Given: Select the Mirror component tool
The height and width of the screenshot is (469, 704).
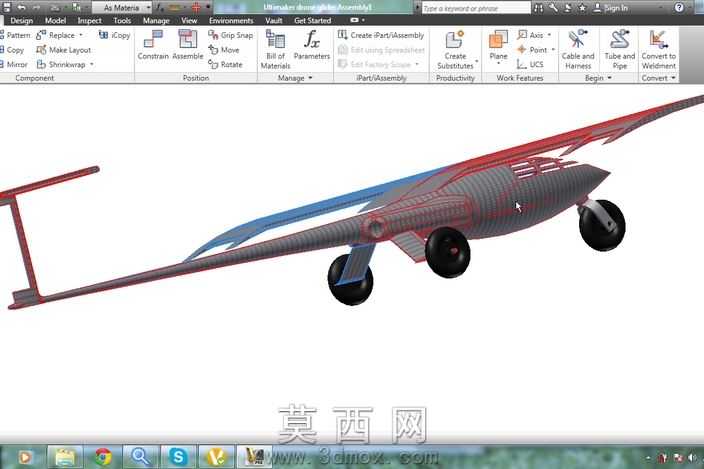Looking at the screenshot, I should click(14, 65).
